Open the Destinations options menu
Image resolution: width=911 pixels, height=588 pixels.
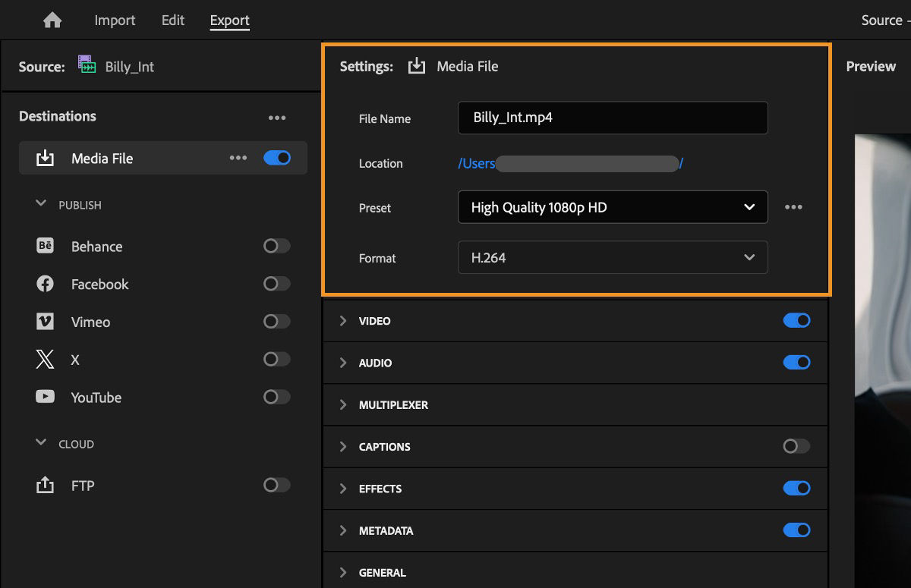click(x=277, y=117)
